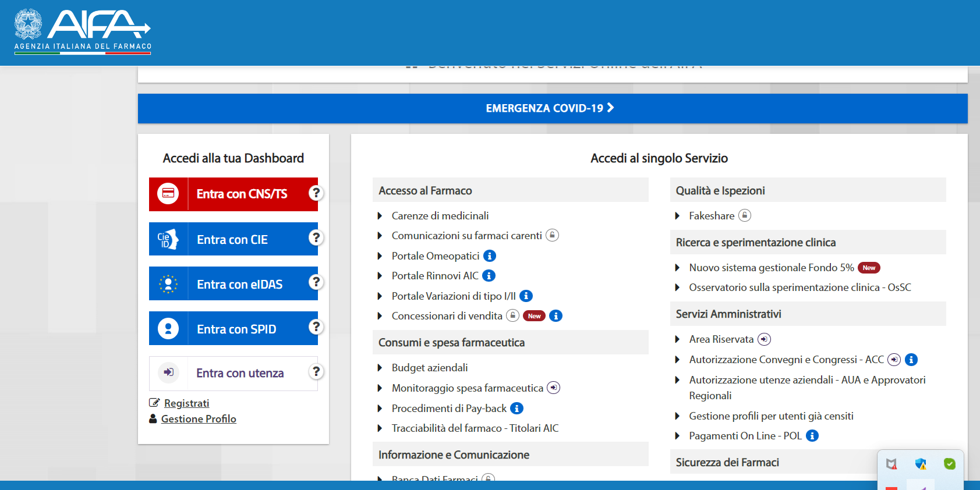Viewport: 980px width, 490px height.
Task: Open Tracciabilità del farmaco - Titolari AIC
Action: pyautogui.click(x=475, y=428)
